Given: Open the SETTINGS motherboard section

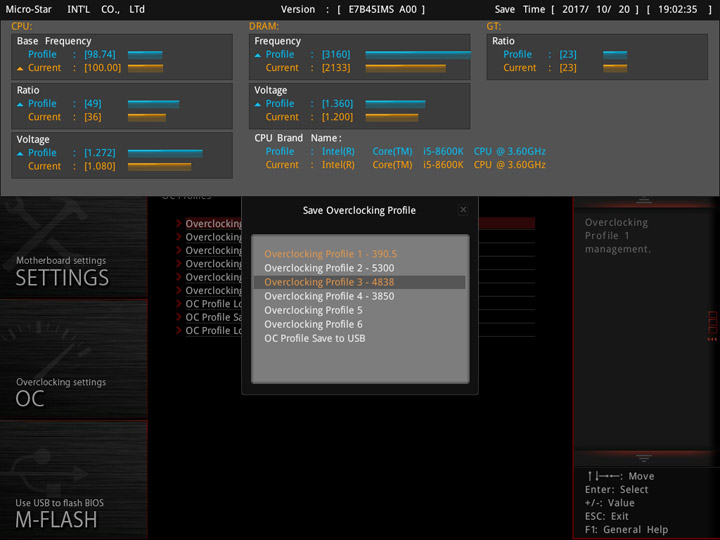Looking at the screenshot, I should coord(73,248).
